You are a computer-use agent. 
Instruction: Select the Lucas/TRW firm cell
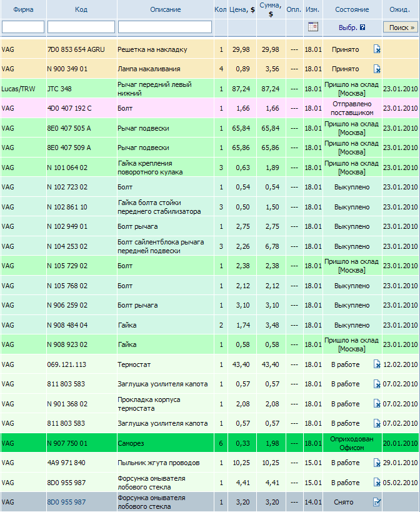point(18,89)
